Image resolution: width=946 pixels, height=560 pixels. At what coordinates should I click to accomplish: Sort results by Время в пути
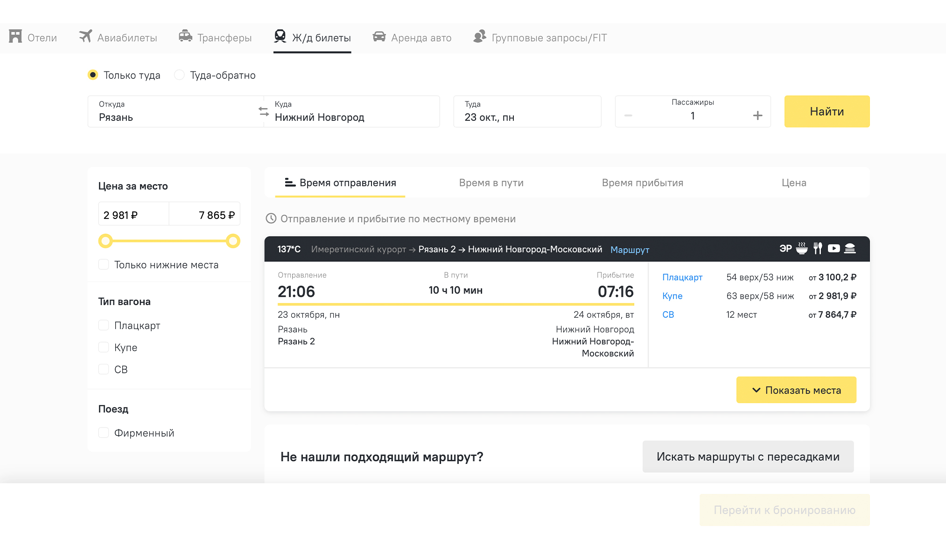pos(491,183)
